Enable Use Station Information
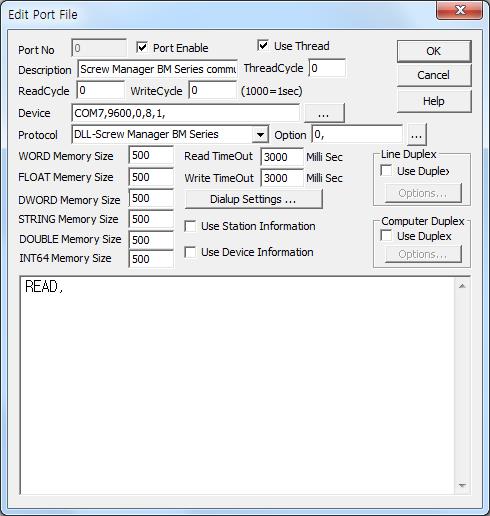Image resolution: width=490 pixels, height=516 pixels. [190, 226]
